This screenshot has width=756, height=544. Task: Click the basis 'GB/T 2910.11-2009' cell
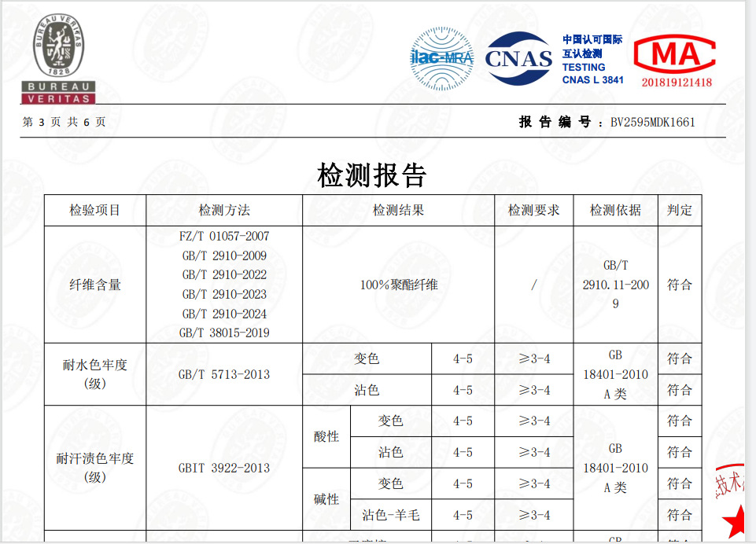click(616, 285)
